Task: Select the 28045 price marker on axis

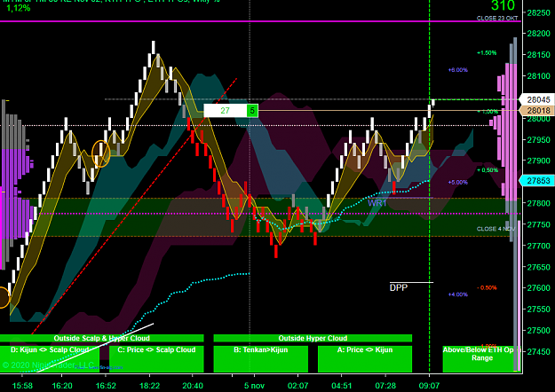Action: [x=537, y=99]
